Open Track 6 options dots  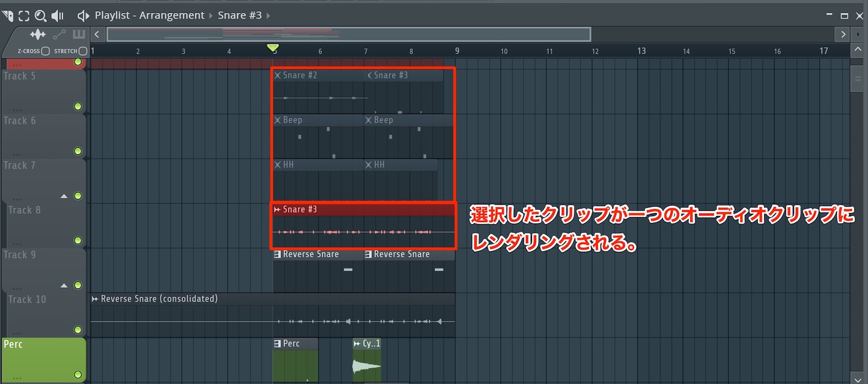tap(18, 154)
